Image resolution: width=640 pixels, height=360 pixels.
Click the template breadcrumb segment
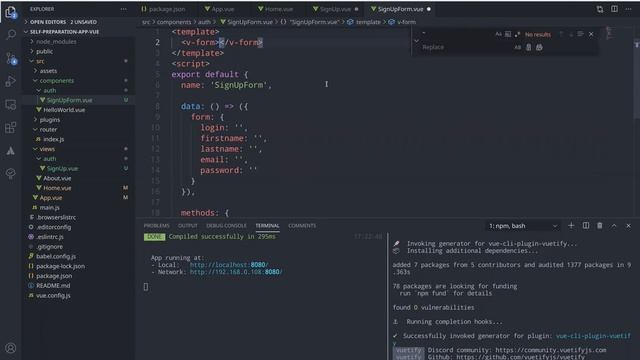pyautogui.click(x=368, y=22)
